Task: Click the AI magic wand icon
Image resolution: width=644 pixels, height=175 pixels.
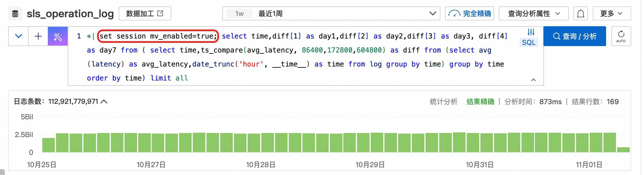Action: [58, 36]
